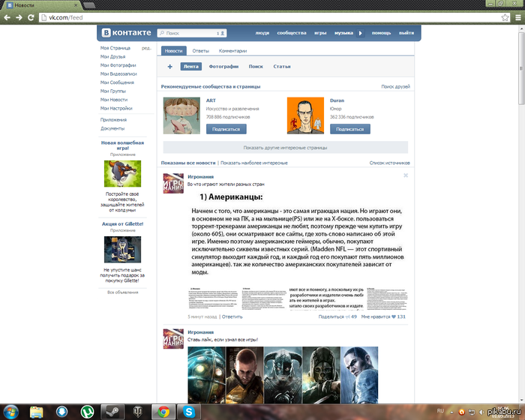Hide the Игромания post with X icon
The width and height of the screenshot is (525, 420).
click(x=406, y=175)
